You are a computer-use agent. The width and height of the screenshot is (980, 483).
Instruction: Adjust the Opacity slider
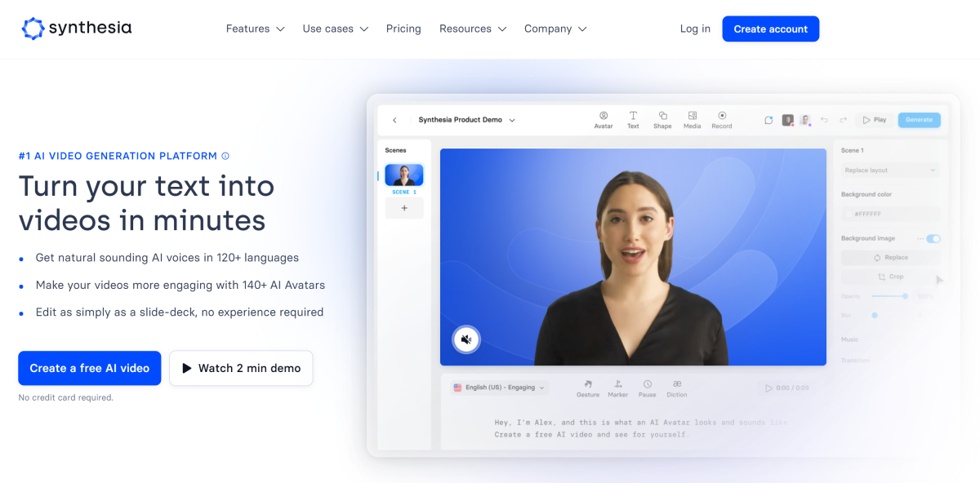click(x=904, y=296)
